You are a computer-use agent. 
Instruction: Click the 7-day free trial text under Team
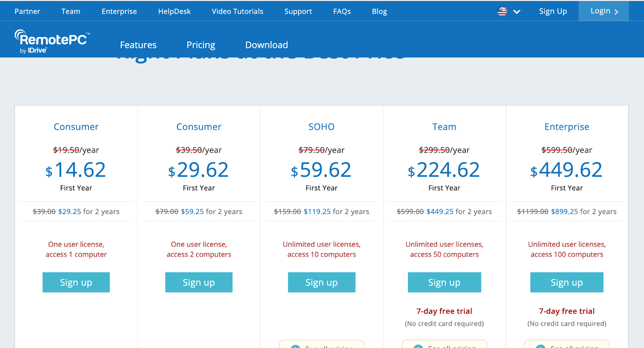click(x=444, y=311)
